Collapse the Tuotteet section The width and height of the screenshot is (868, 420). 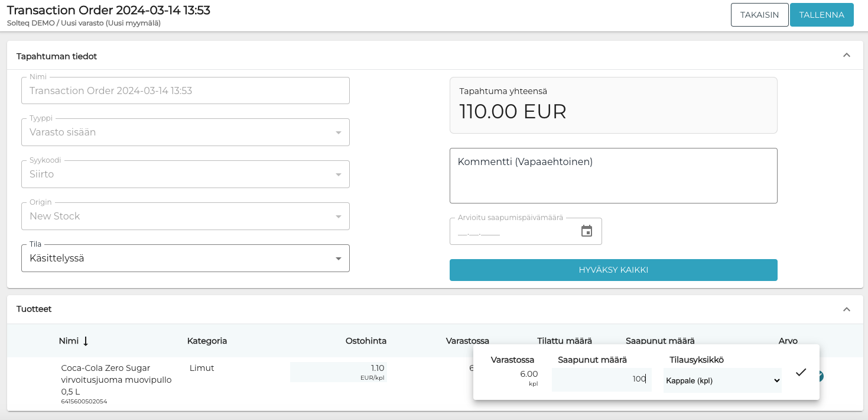846,309
